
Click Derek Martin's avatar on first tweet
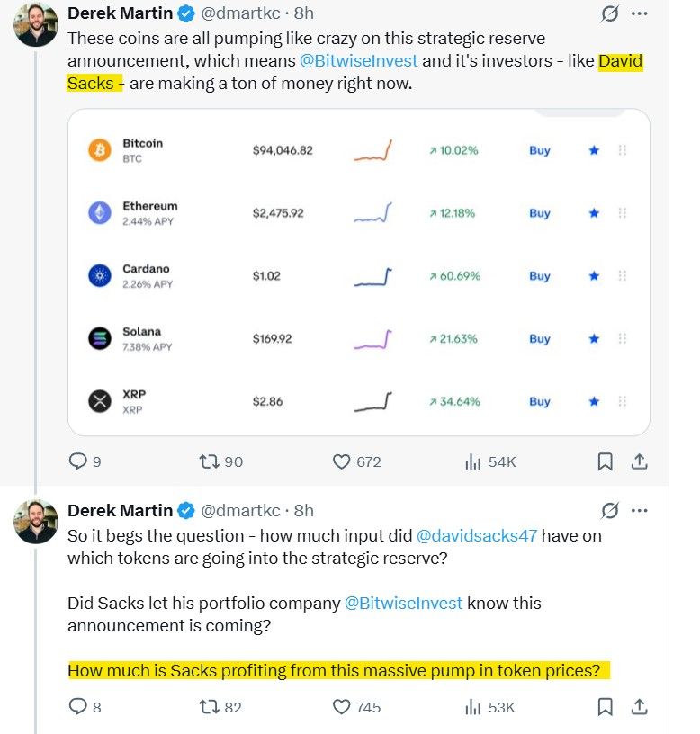36,25
